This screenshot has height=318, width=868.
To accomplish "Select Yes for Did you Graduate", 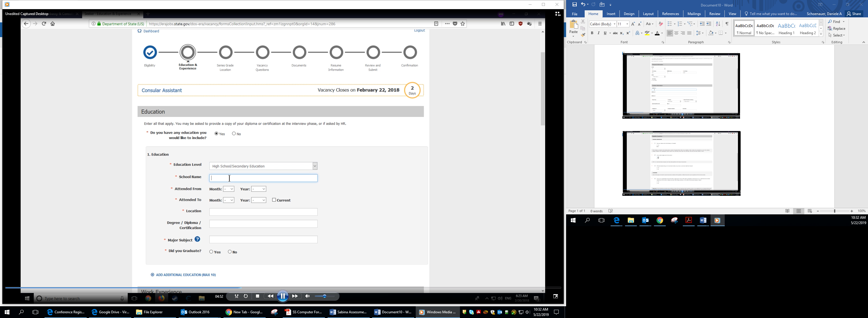I will click(211, 252).
